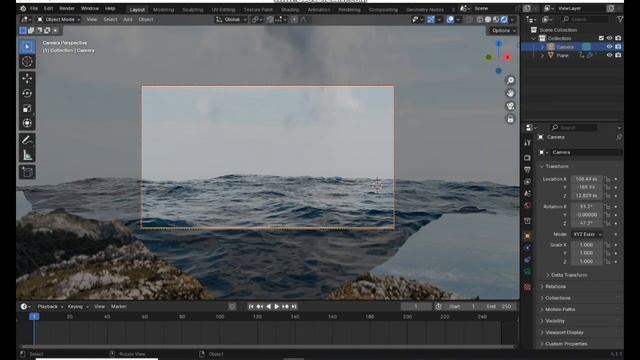Open the timeline Marker menu
The height and width of the screenshot is (360, 640).
(x=119, y=306)
